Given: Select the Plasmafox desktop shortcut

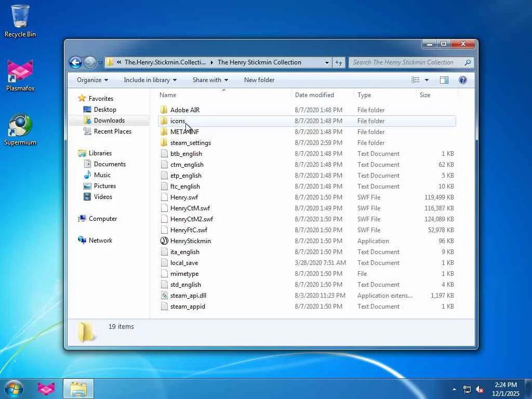Looking at the screenshot, I should (x=20, y=75).
